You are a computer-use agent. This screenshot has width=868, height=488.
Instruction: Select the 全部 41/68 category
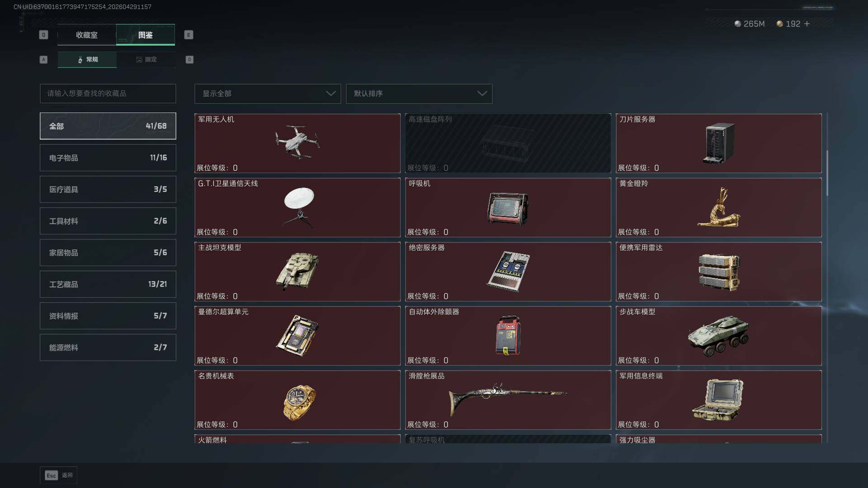108,126
